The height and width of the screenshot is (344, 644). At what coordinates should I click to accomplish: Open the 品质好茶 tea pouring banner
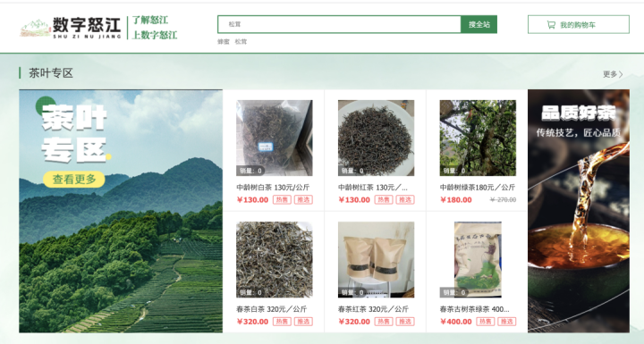(579, 211)
